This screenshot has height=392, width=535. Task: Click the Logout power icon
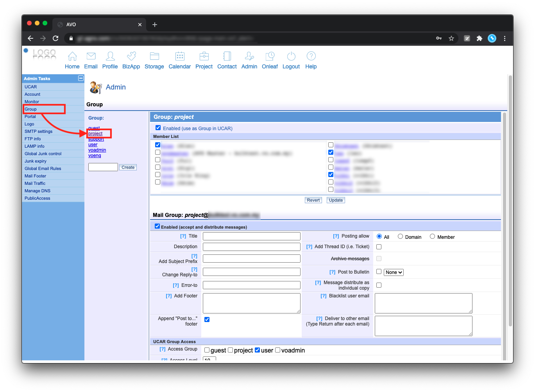click(x=291, y=56)
